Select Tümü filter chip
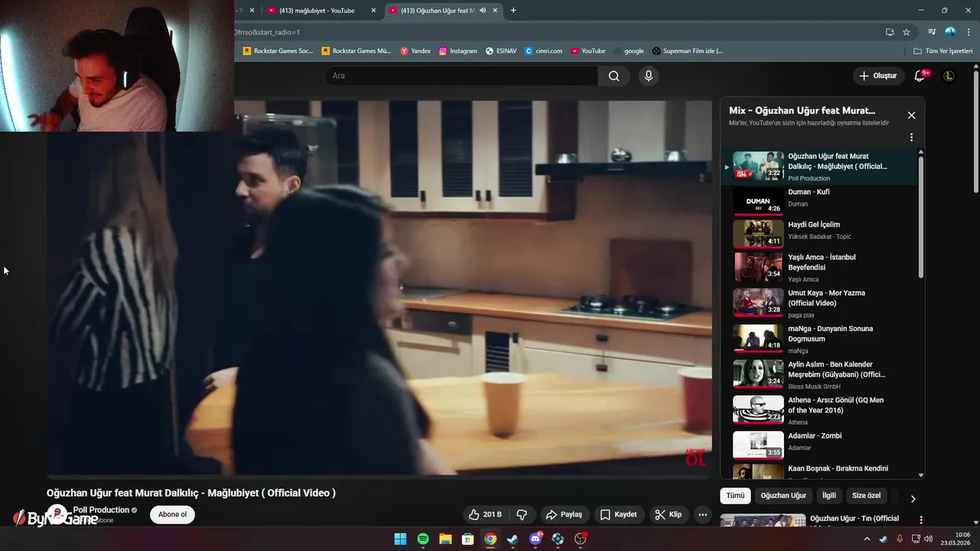The image size is (980, 551). [x=735, y=496]
